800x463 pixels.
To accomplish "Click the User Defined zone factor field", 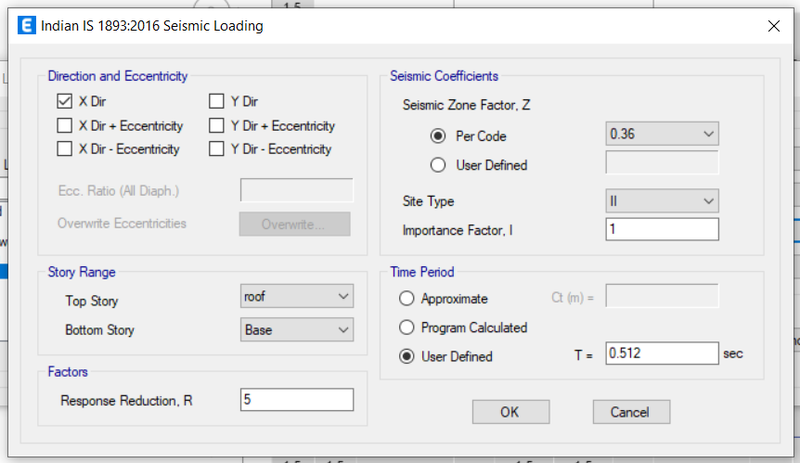I will click(x=662, y=163).
